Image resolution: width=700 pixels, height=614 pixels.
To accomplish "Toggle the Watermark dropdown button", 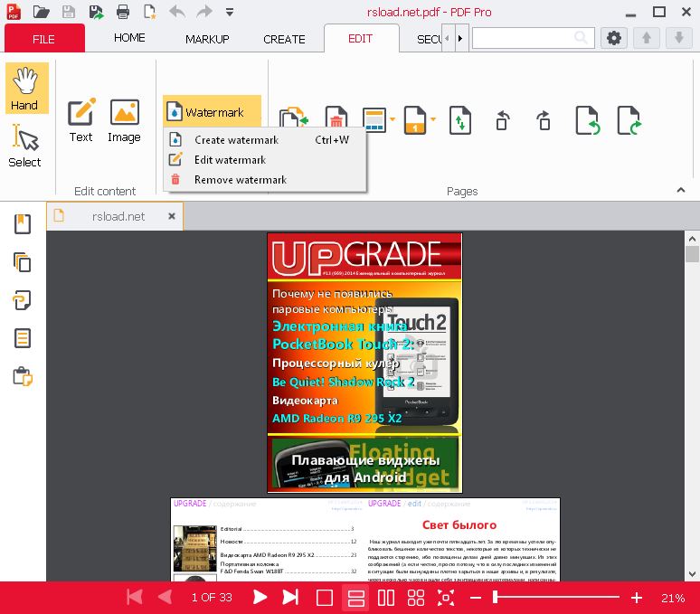I will (x=212, y=111).
